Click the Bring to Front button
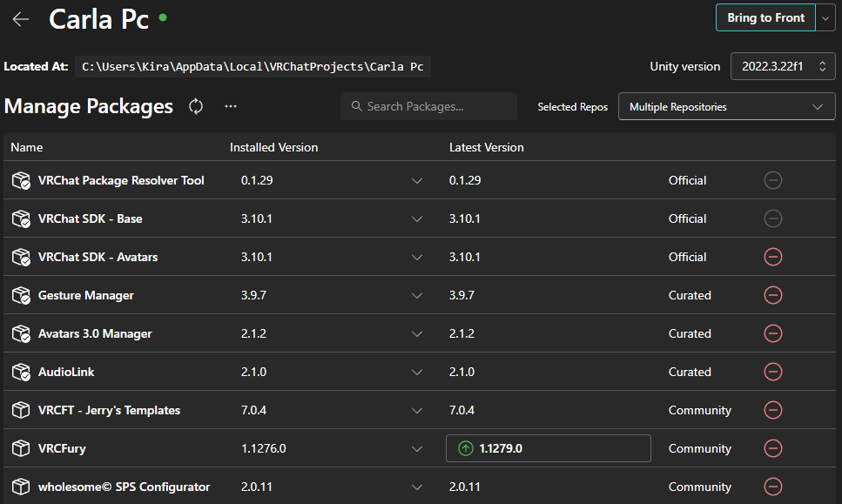The width and height of the screenshot is (842, 504). tap(765, 17)
